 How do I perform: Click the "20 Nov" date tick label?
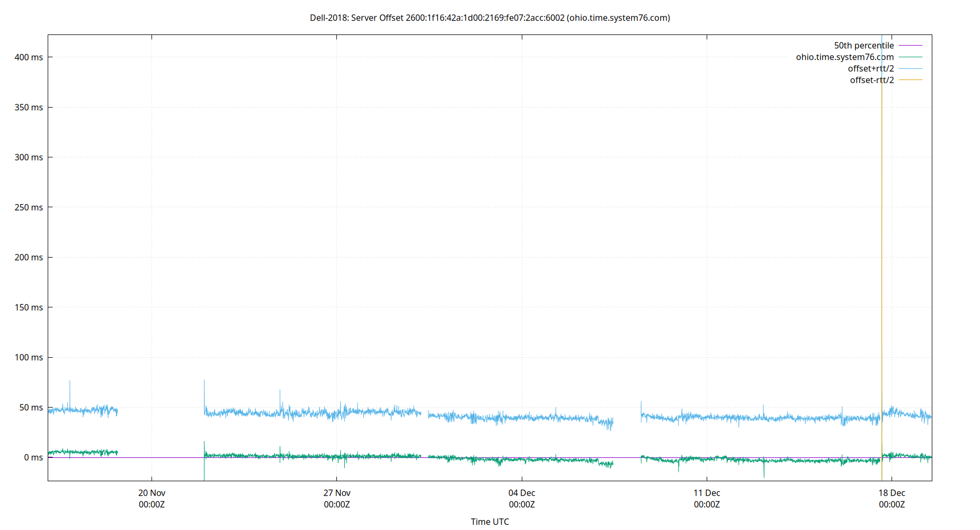151,492
